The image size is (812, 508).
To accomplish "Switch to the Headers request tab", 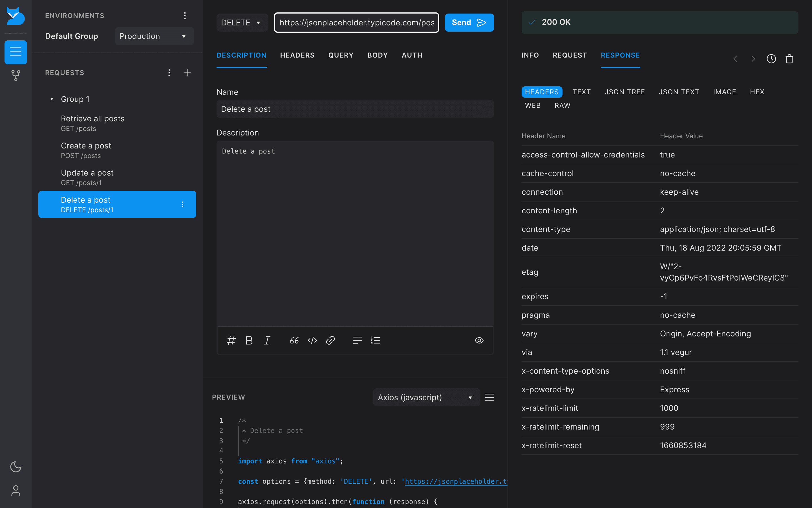I will [297, 55].
